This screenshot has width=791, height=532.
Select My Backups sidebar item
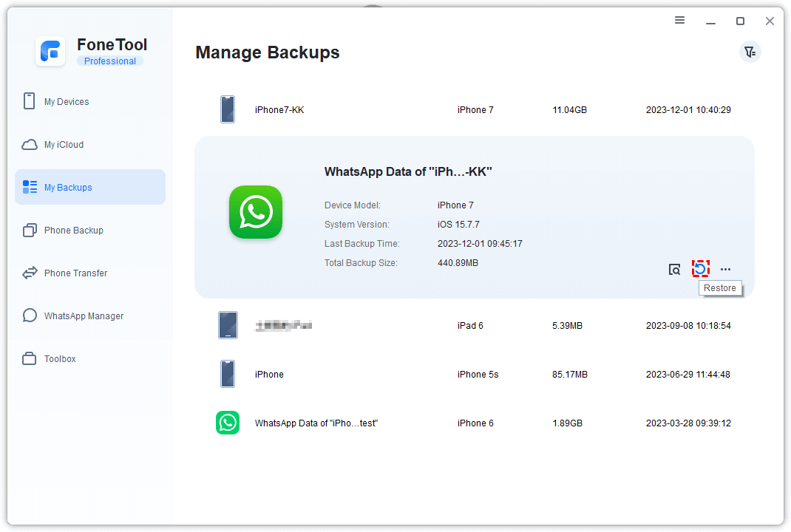(68, 188)
